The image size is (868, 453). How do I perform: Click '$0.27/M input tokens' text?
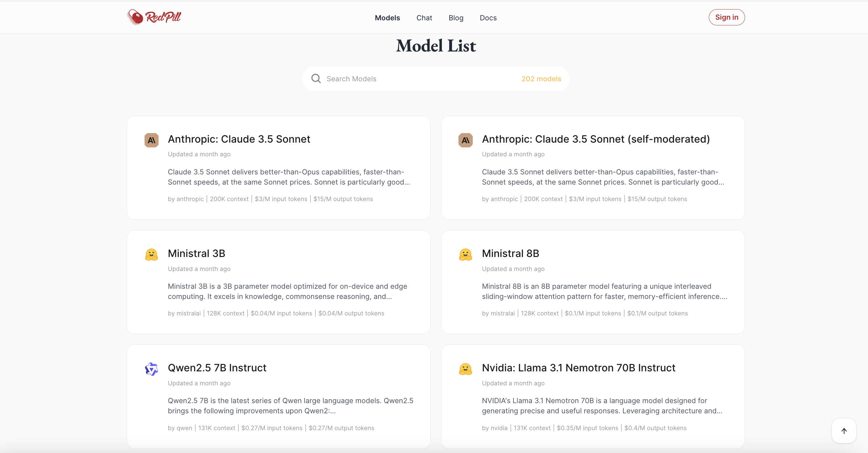click(x=272, y=428)
